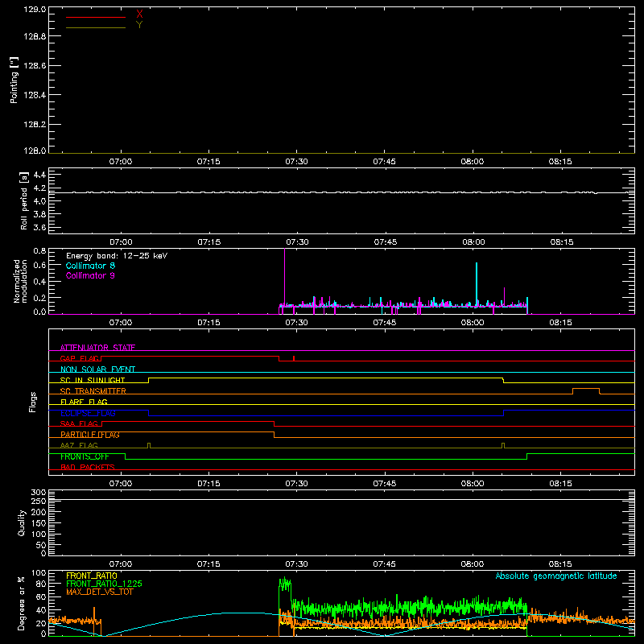Click the 07:45 tick label under modulation plot

tap(385, 323)
